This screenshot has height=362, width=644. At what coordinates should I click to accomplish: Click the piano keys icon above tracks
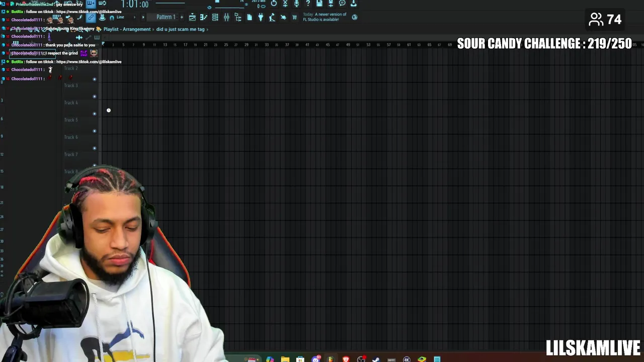(x=97, y=37)
